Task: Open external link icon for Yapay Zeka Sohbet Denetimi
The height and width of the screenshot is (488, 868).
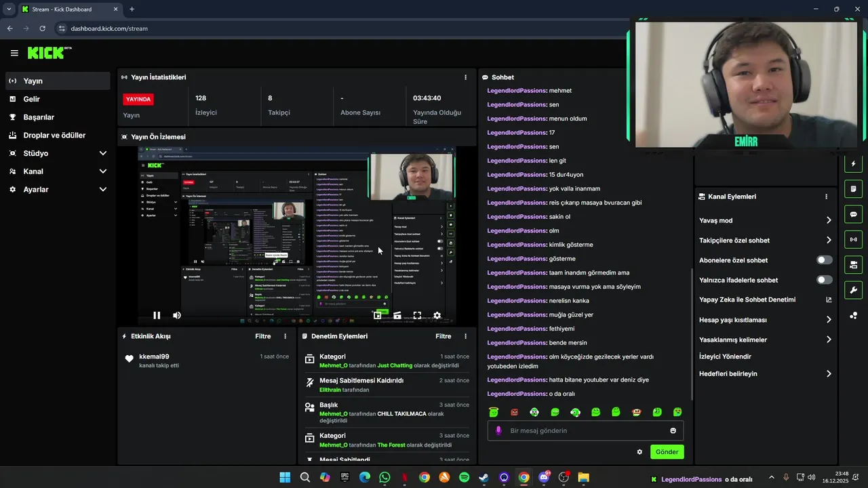Action: tap(829, 300)
